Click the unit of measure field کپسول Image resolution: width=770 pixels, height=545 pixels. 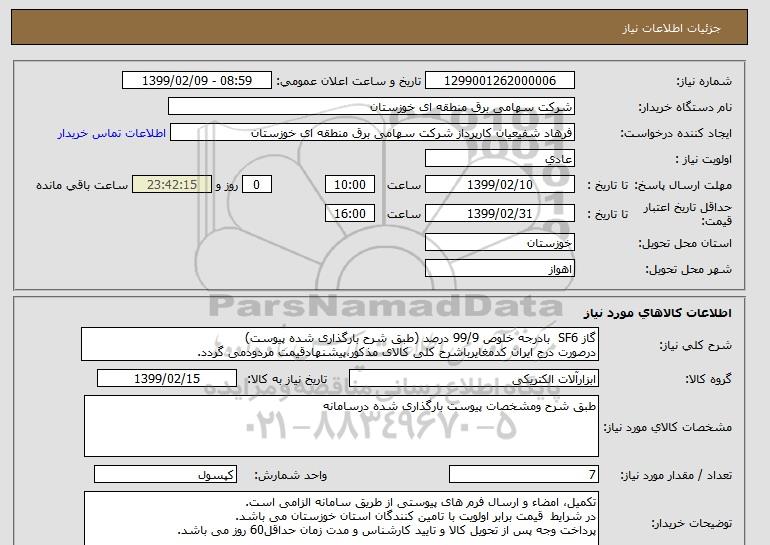(165, 474)
